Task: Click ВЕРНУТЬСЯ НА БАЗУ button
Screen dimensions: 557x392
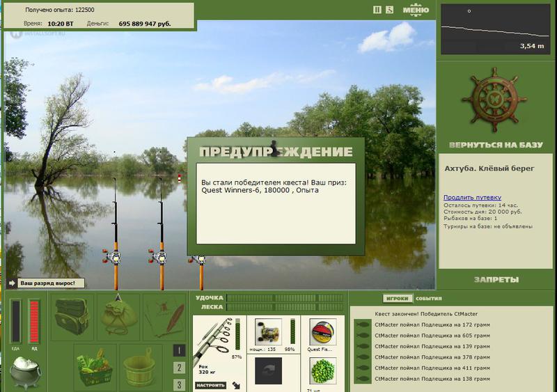Action: point(496,145)
